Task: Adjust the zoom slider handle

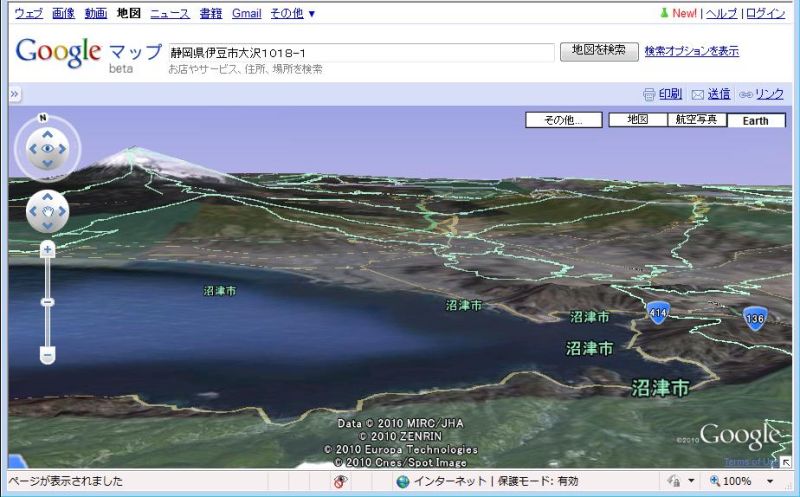Action: click(47, 302)
